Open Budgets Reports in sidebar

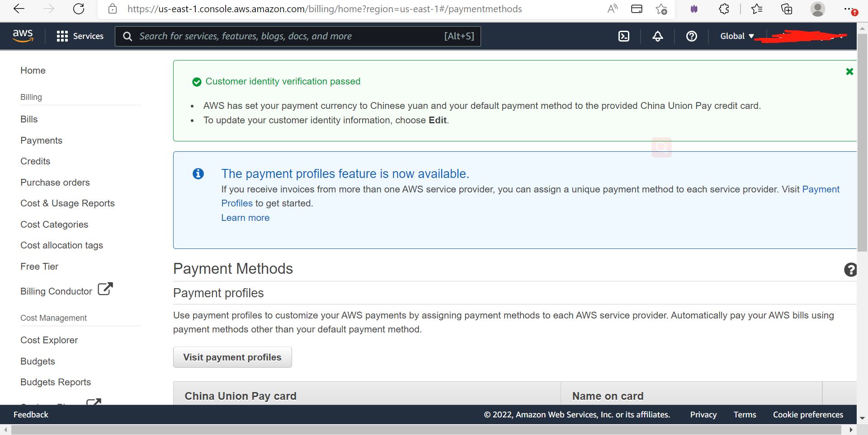tap(56, 382)
